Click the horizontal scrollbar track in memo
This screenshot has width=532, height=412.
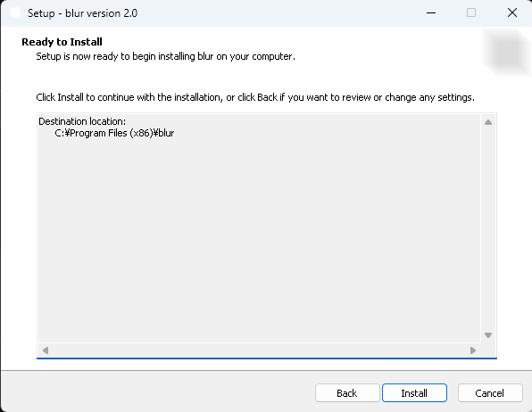259,350
